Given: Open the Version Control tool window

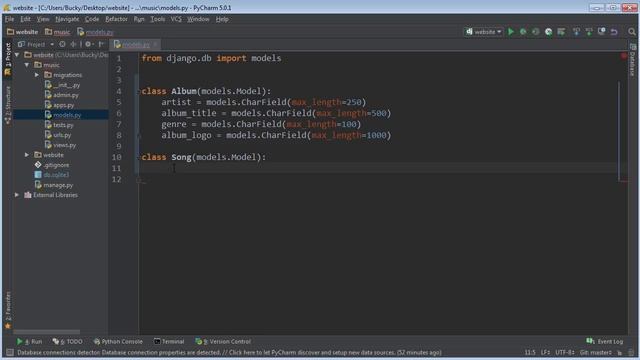Looking at the screenshot, I should pos(223,342).
